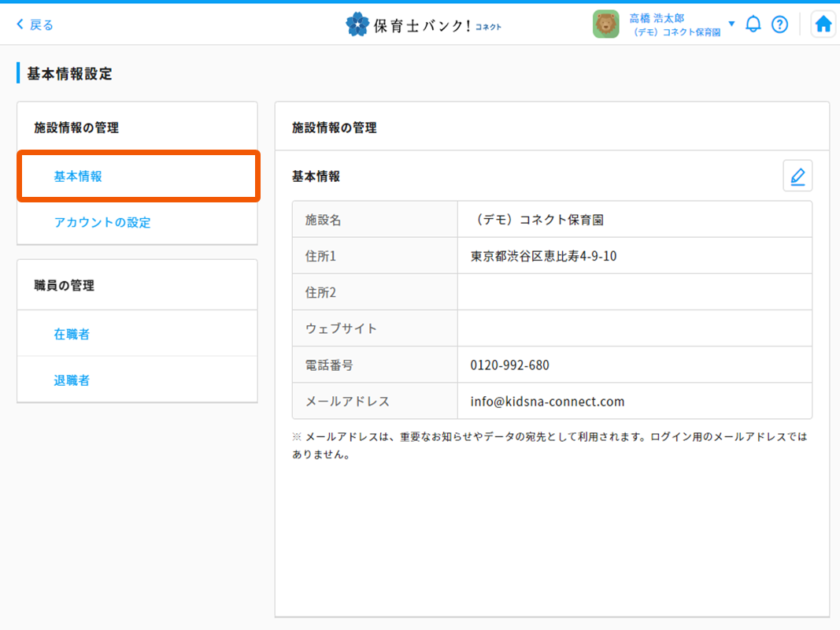This screenshot has height=630, width=840.
Task: Click the back chevron arrow icon
Action: tap(20, 24)
